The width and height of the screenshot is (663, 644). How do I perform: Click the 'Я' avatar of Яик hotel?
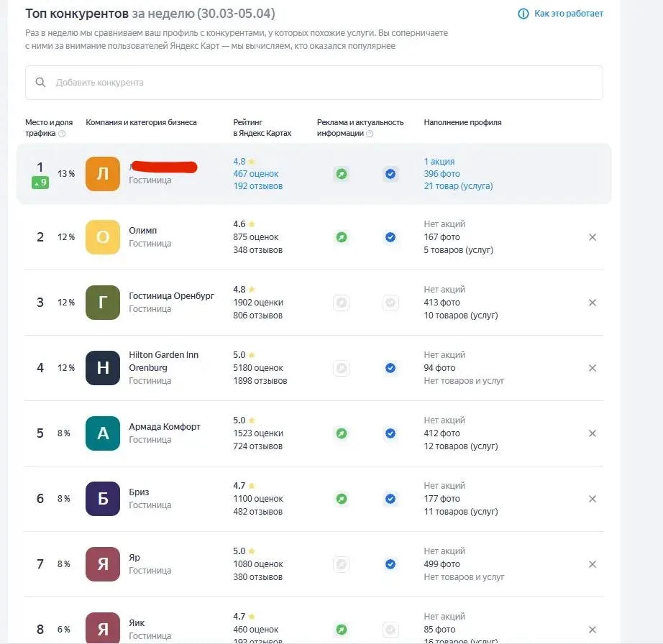click(x=103, y=628)
